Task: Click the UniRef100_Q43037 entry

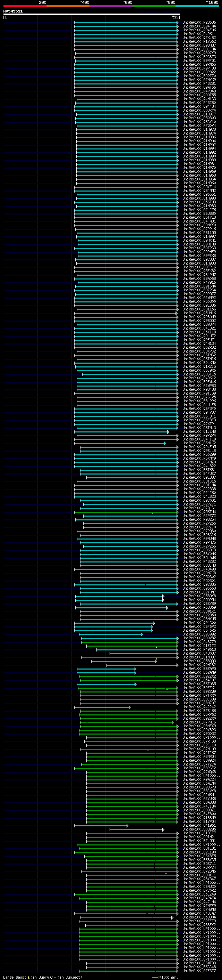Action: point(199,653)
